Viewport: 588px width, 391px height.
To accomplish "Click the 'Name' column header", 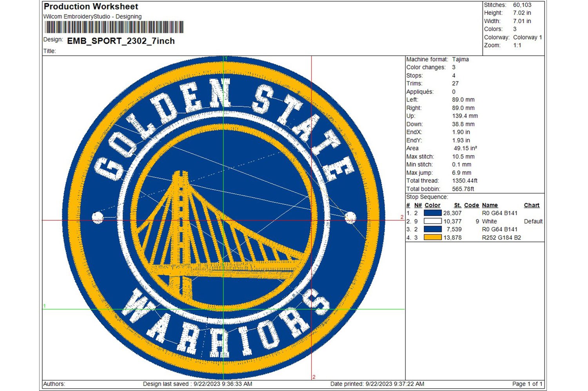I will [x=490, y=205].
